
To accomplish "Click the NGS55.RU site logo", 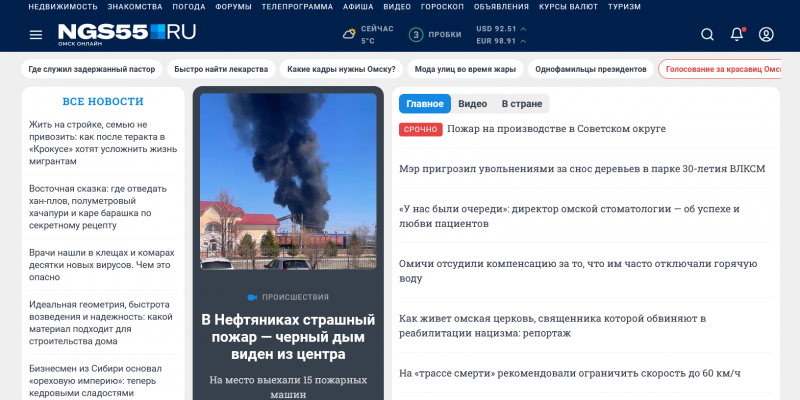I will pyautogui.click(x=127, y=35).
